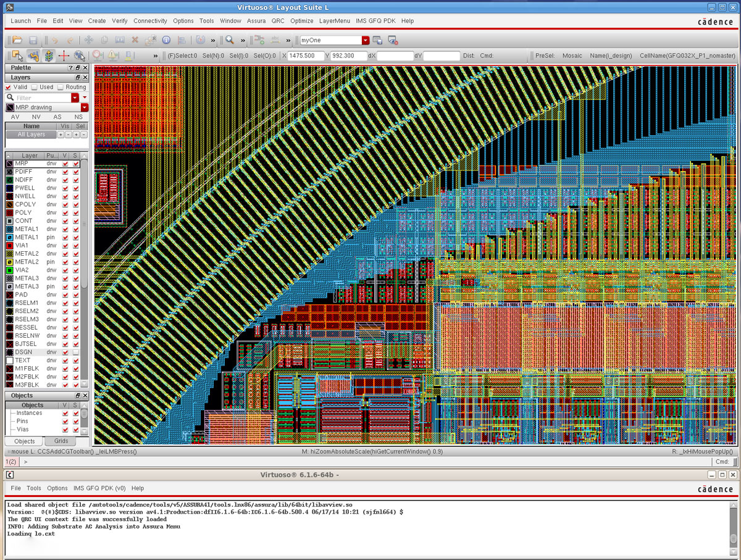The height and width of the screenshot is (560, 741).
Task: Click the red crosshair icon
Action: tap(64, 56)
